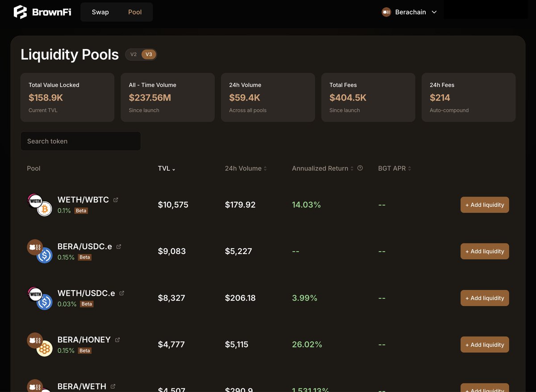Click the Liquidity Pools heading
This screenshot has height=392, width=536.
70,54
